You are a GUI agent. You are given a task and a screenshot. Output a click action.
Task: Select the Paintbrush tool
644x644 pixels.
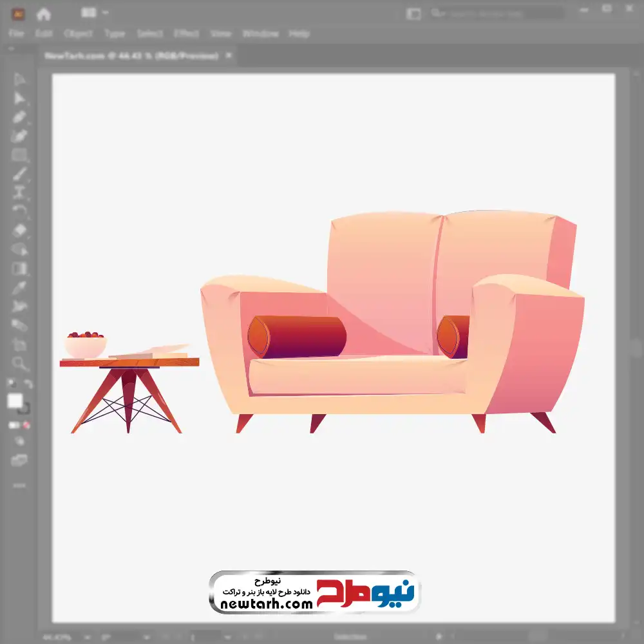19,174
